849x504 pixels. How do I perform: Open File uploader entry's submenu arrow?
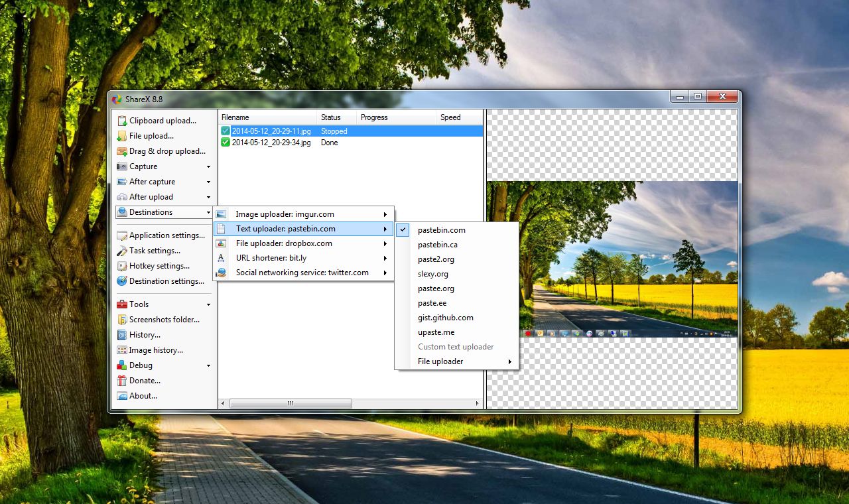pyautogui.click(x=510, y=361)
